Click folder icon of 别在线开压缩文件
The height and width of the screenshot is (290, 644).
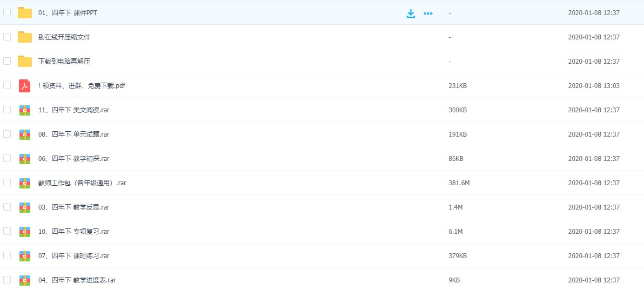coord(25,37)
